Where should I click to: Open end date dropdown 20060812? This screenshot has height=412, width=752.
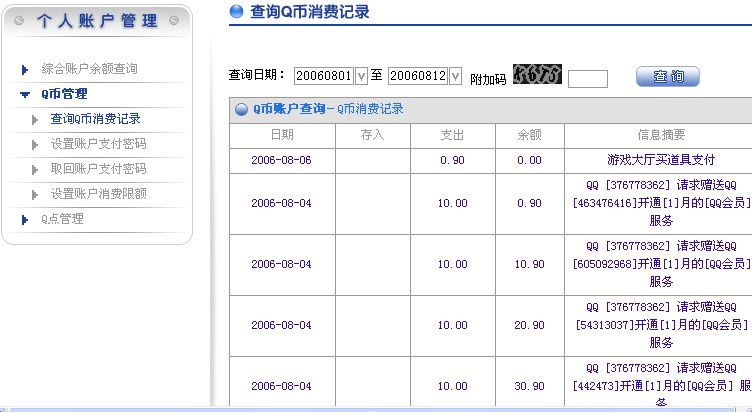pos(455,76)
